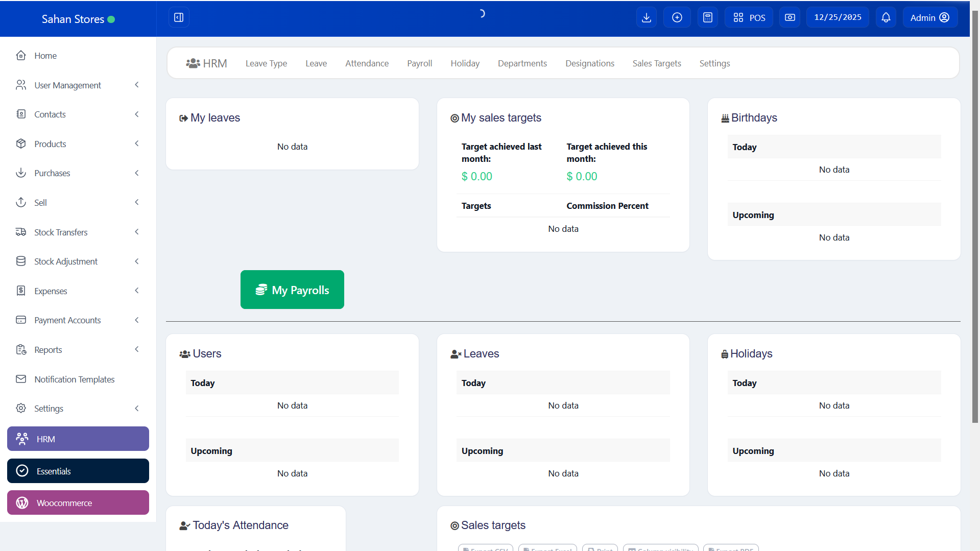Open the calculator icon in header

[x=707, y=17]
